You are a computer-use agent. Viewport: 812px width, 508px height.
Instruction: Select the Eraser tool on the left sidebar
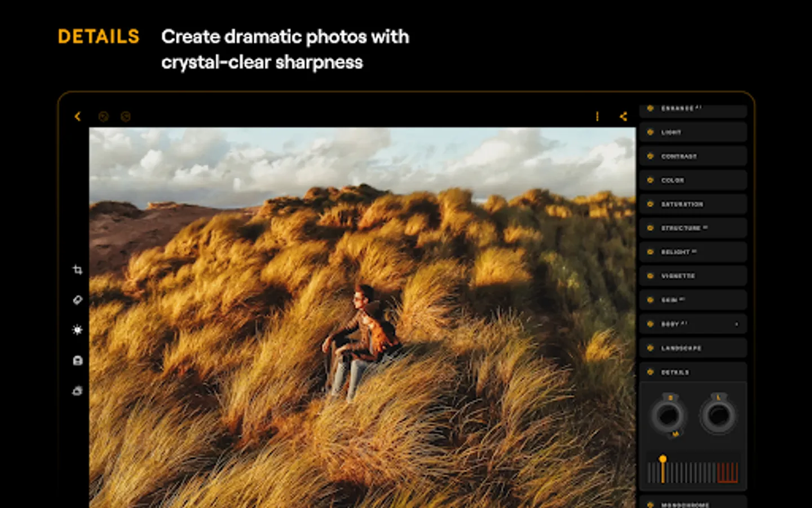click(77, 300)
